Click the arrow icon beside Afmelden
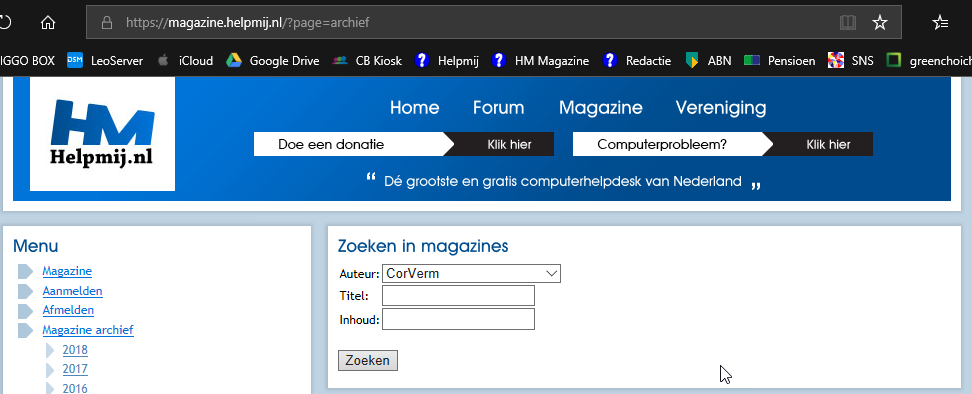This screenshot has width=972, height=394. coord(25,310)
